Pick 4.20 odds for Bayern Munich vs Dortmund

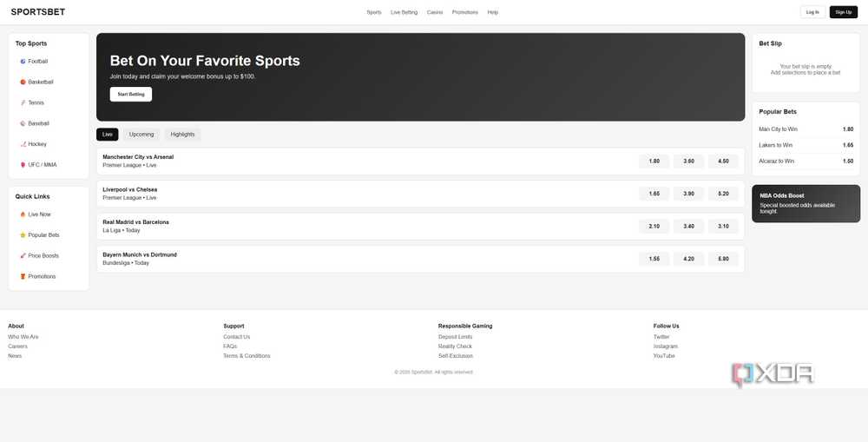(688, 259)
